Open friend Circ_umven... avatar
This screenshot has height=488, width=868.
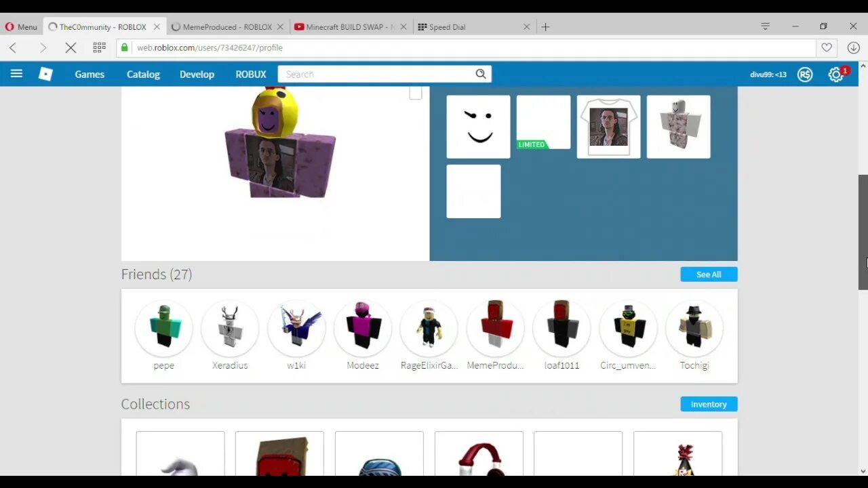click(x=628, y=328)
